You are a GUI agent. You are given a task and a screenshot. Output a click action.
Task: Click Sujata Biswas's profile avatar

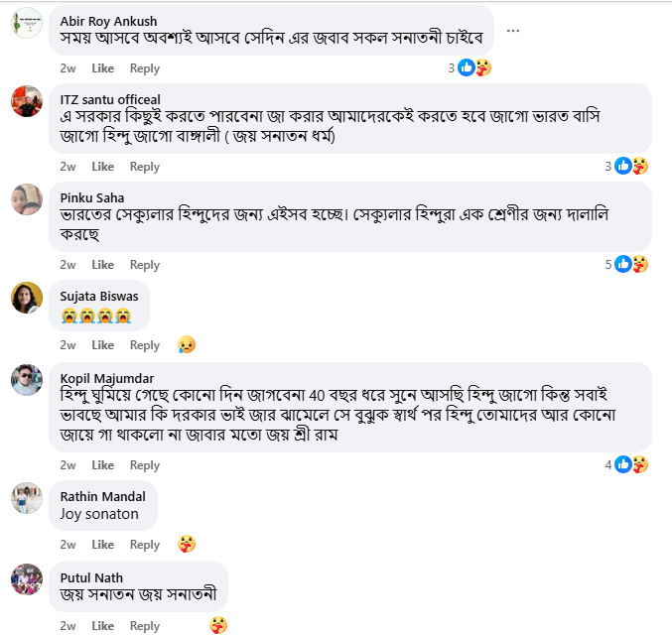pos(26,298)
